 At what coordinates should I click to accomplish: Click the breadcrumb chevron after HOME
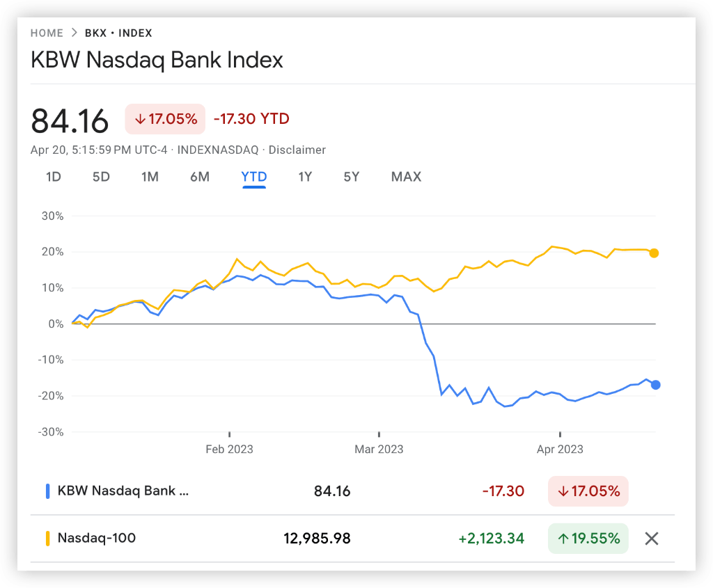(74, 33)
